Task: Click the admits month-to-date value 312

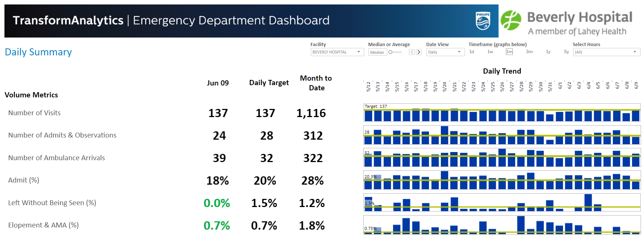Action: pos(313,136)
